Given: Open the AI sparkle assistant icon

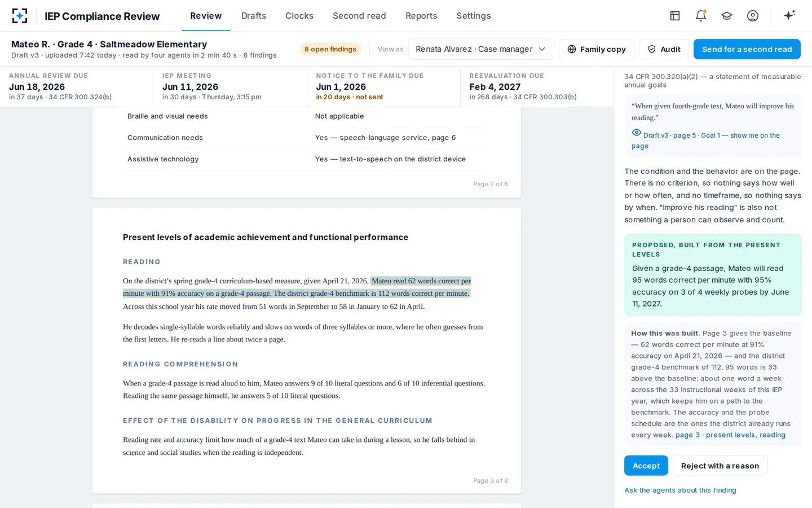Looking at the screenshot, I should [x=789, y=15].
